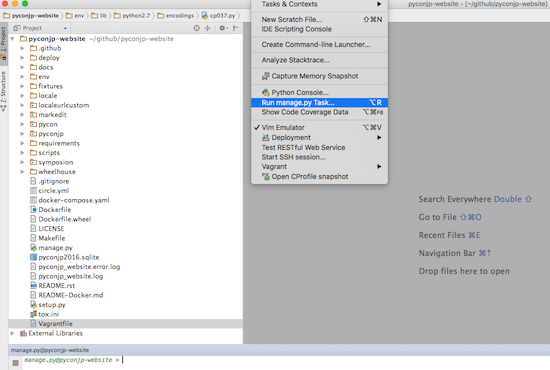Select IDE Scripting Console

point(319,29)
